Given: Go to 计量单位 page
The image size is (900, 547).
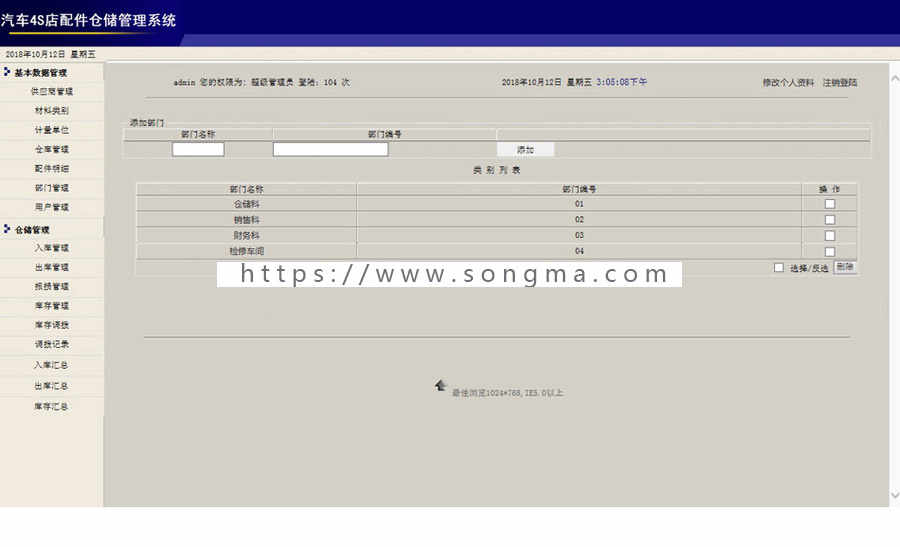Looking at the screenshot, I should point(52,130).
